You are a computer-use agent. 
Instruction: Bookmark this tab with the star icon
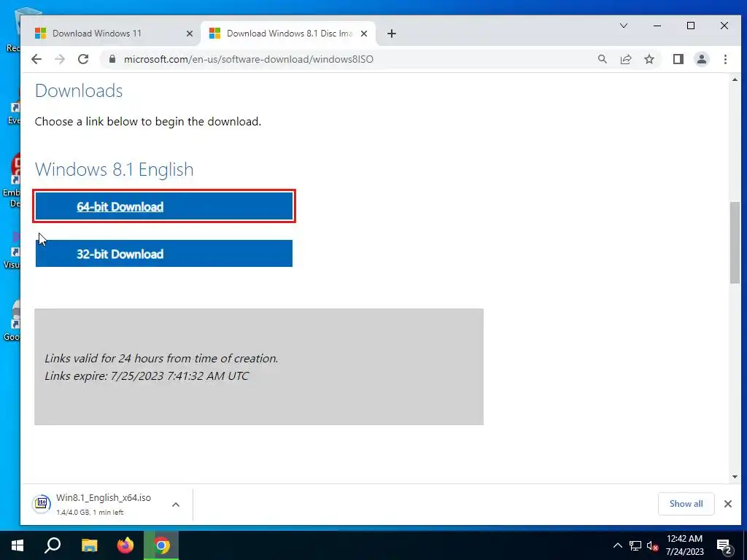point(649,59)
